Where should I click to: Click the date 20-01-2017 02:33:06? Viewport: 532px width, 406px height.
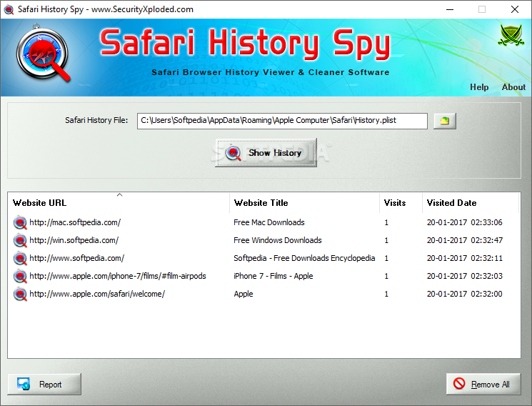tap(464, 222)
